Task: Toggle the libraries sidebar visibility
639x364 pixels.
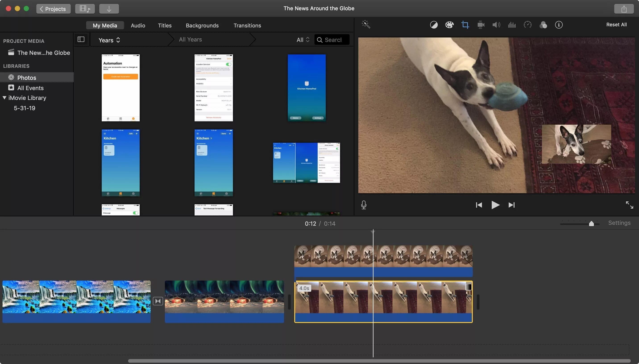Action: 81,39
